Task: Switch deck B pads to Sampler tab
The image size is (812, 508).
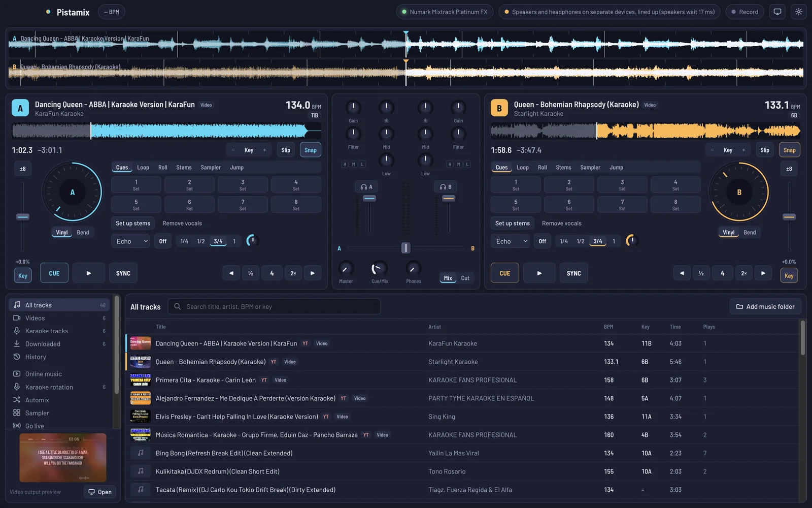Action: 590,168
